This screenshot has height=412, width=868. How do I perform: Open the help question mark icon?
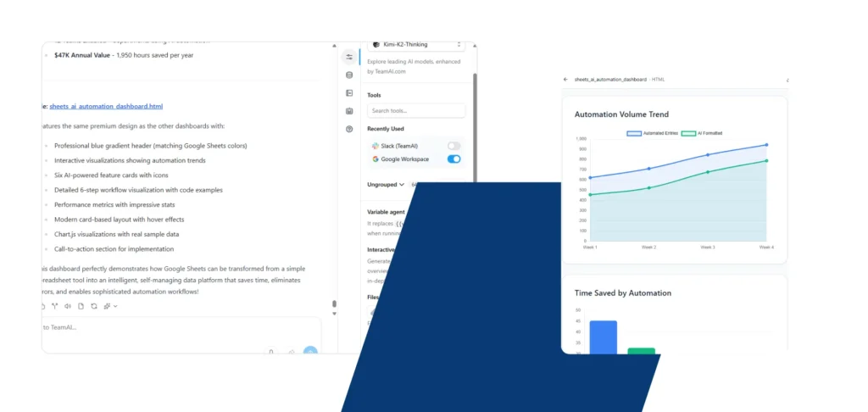(349, 129)
